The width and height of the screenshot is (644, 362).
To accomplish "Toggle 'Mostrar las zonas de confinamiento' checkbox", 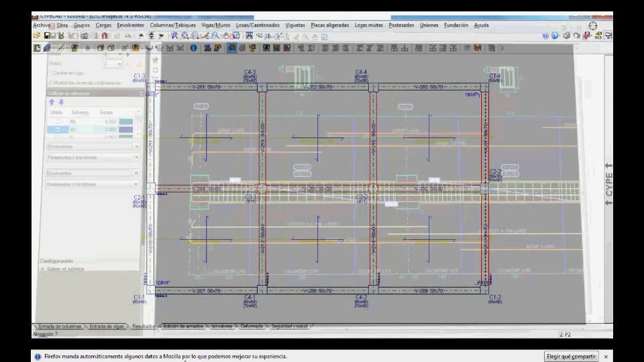I will click(x=51, y=83).
